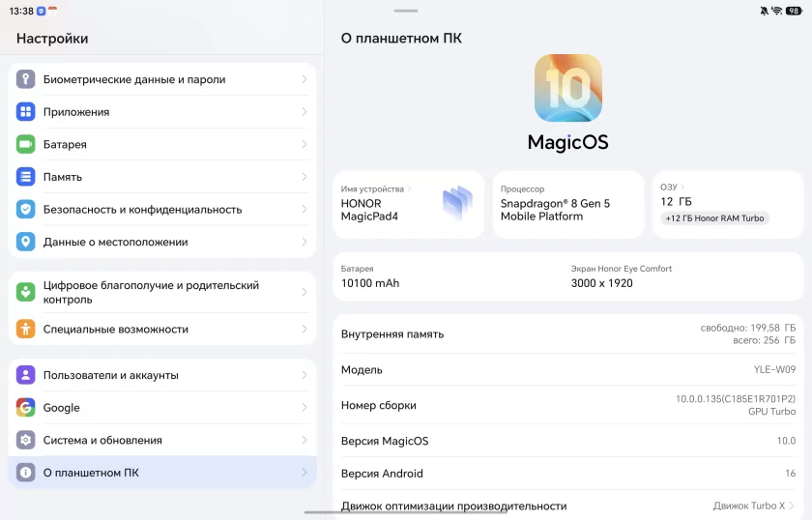
Task: Tap the О планшетном ПК page title
Action: [401, 39]
